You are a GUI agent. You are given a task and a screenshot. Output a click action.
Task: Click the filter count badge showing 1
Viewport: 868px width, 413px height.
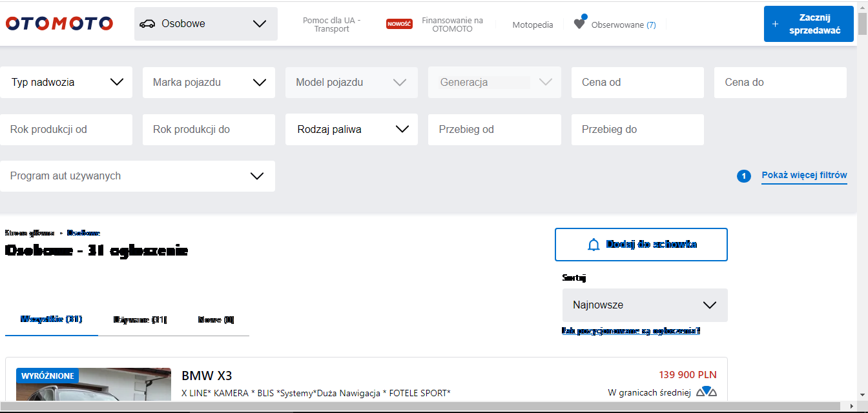point(744,176)
